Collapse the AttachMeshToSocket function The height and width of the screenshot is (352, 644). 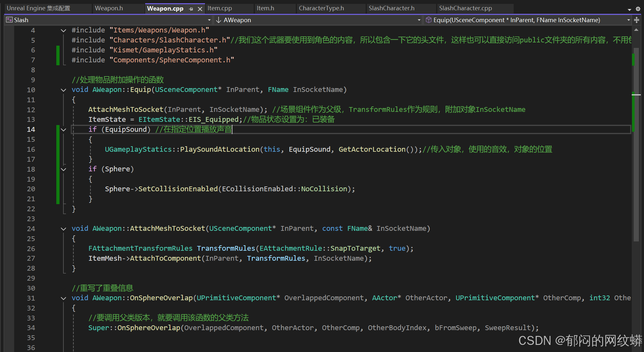point(63,229)
